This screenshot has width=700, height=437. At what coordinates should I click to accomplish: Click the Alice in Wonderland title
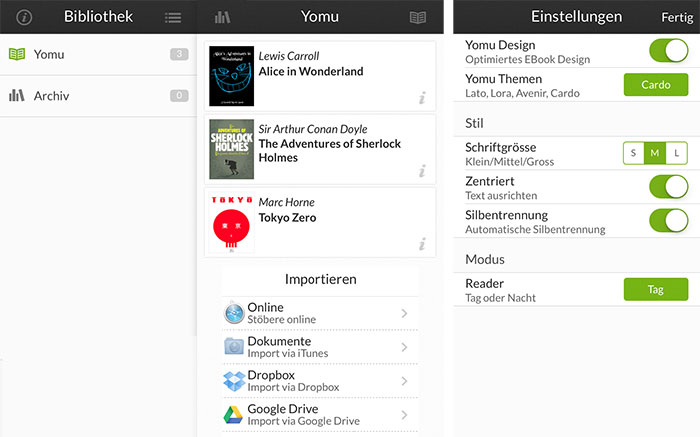(x=311, y=71)
